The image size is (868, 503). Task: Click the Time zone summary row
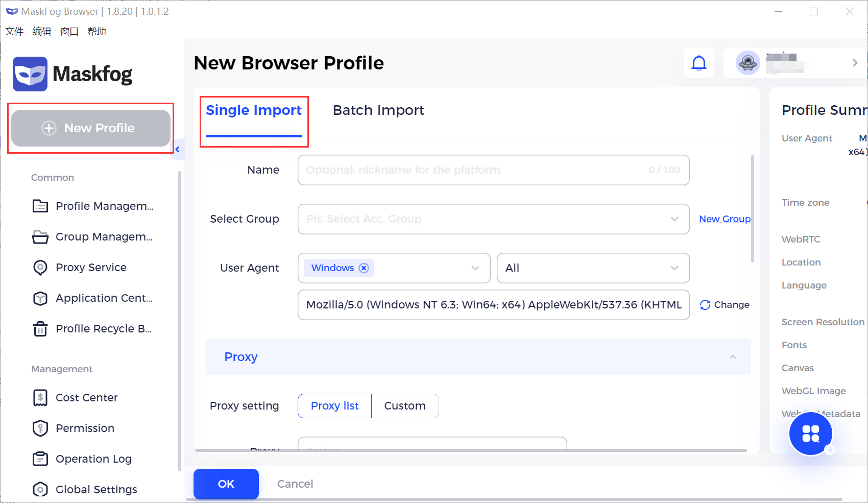click(805, 203)
